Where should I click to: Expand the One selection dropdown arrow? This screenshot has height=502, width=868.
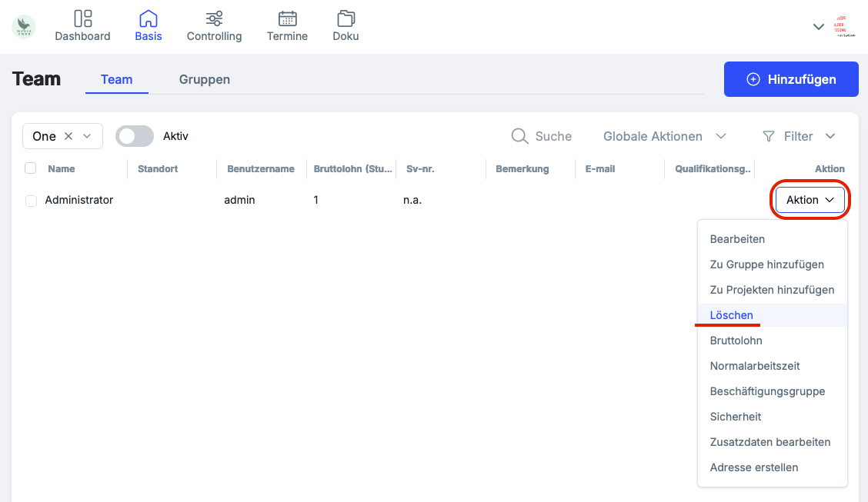87,136
